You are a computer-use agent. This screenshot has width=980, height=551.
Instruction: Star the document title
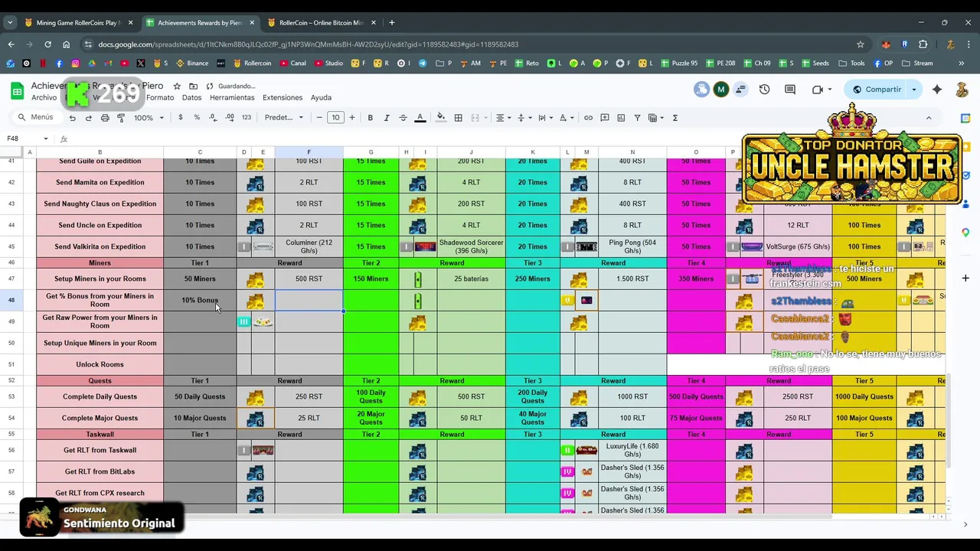tap(177, 86)
